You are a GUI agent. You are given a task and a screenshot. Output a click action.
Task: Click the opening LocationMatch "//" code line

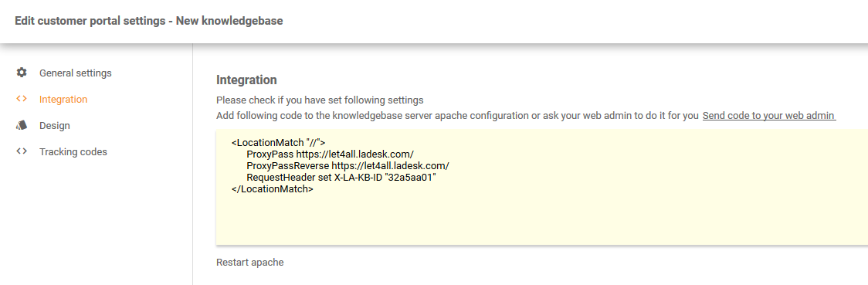(279, 143)
